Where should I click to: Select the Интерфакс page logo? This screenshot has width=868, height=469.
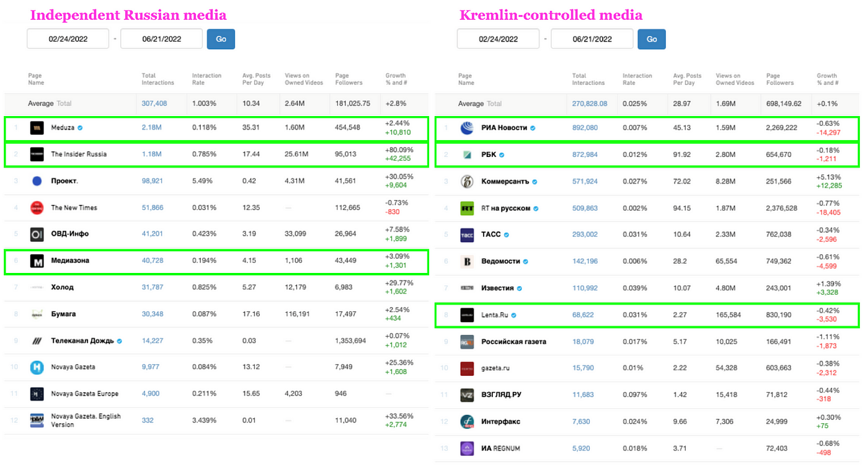click(x=467, y=422)
